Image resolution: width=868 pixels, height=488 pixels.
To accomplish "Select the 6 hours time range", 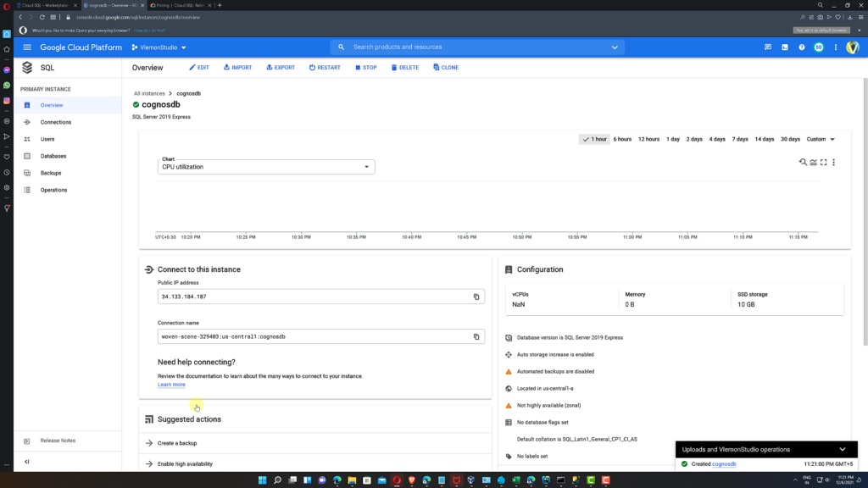I will tap(621, 139).
